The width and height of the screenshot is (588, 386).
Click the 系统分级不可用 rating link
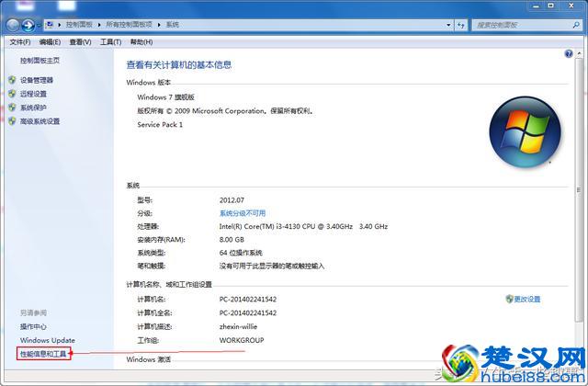coord(243,213)
